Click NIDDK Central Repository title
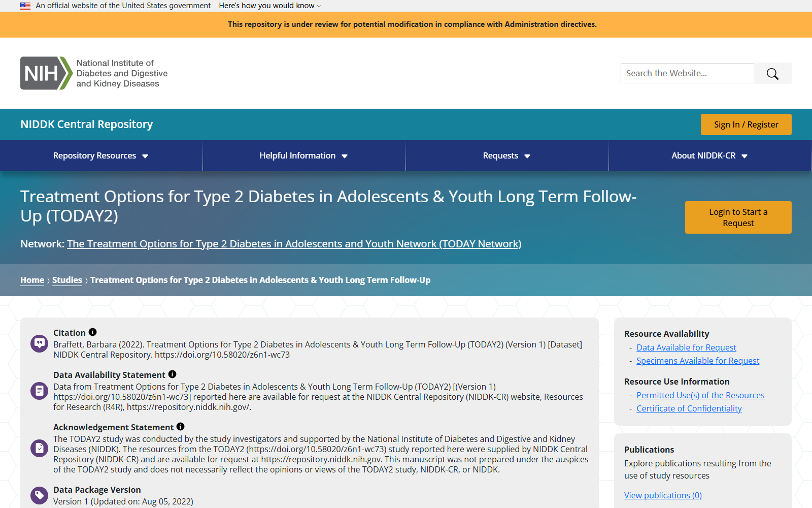The height and width of the screenshot is (508, 812). [87, 124]
